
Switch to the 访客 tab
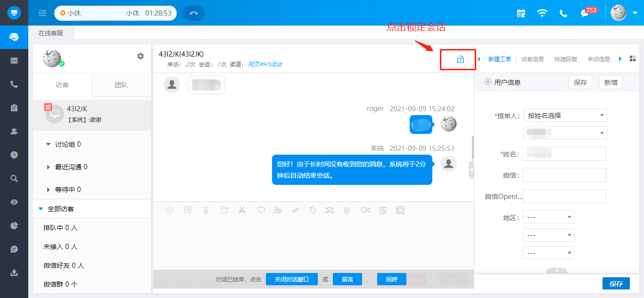[62, 85]
